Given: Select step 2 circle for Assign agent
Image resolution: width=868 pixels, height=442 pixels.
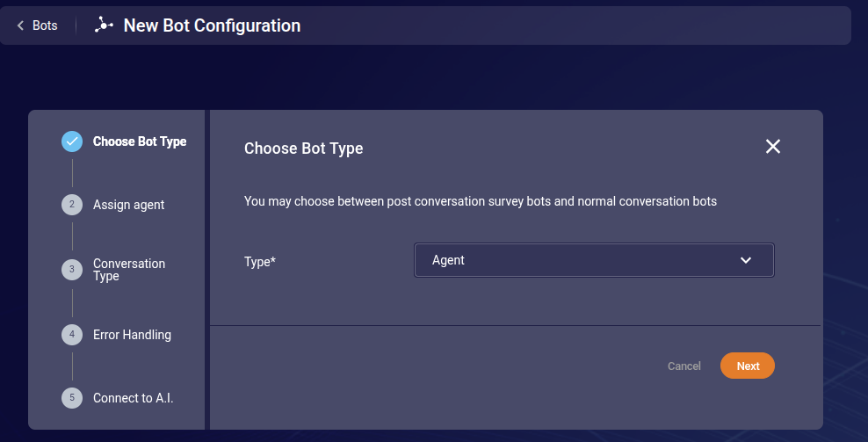Looking at the screenshot, I should pyautogui.click(x=72, y=205).
